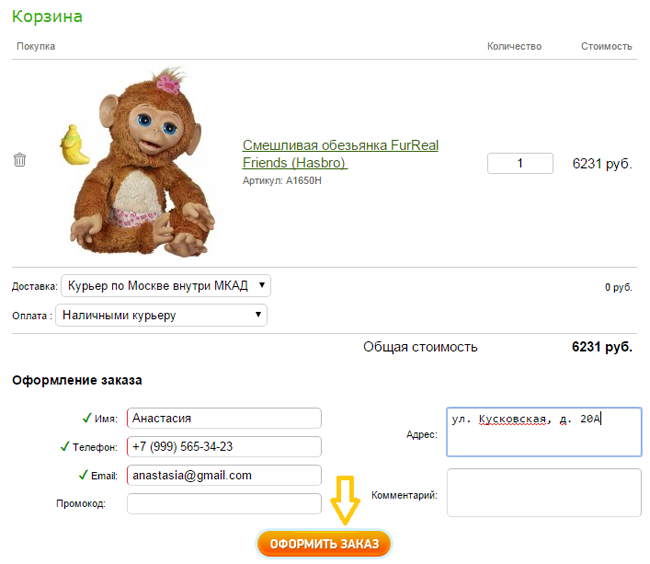Open the FurReal Friends monkey product link
Screen dimensions: 650x564
340,153
